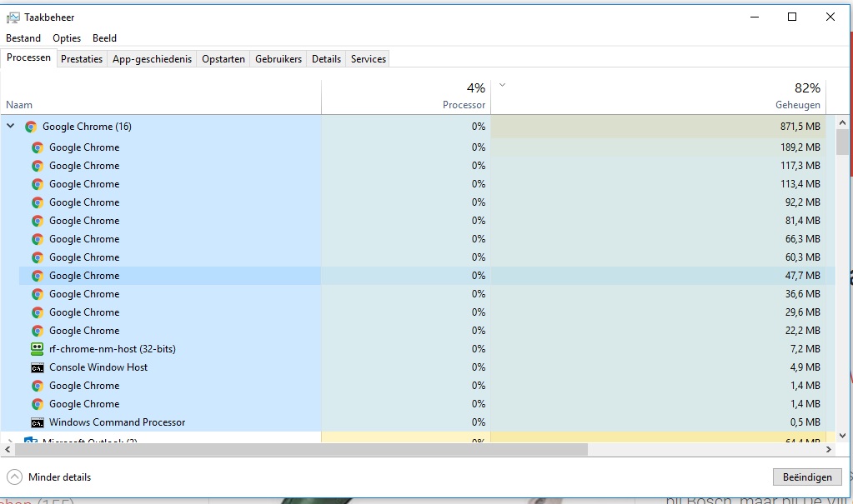This screenshot has height=504, width=853.
Task: Click the Minder details circle arrow icon
Action: point(14,477)
